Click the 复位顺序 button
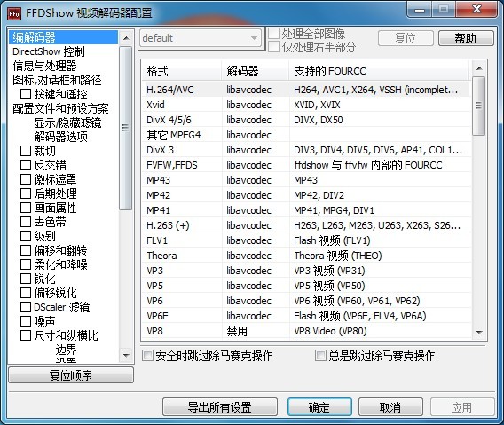Screen dimensions: 504x425 pyautogui.click(x=71, y=375)
